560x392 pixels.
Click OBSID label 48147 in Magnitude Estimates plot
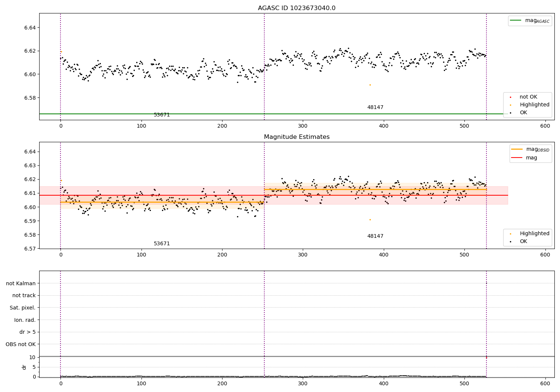(375, 236)
